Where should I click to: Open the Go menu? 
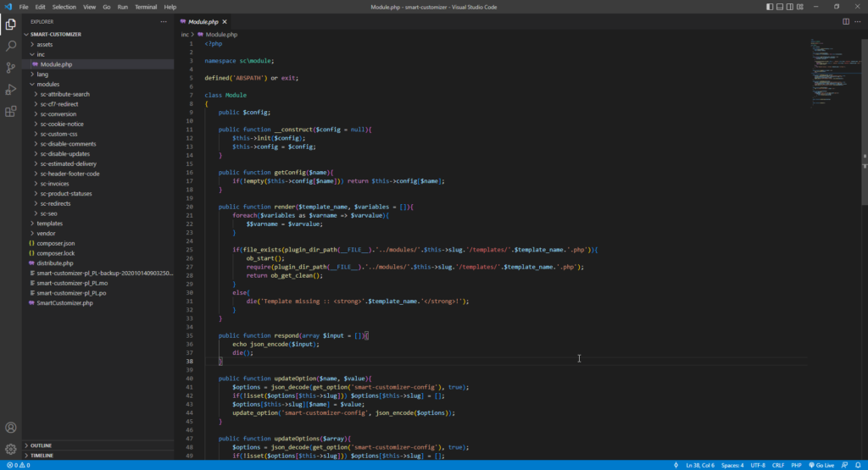click(x=106, y=7)
